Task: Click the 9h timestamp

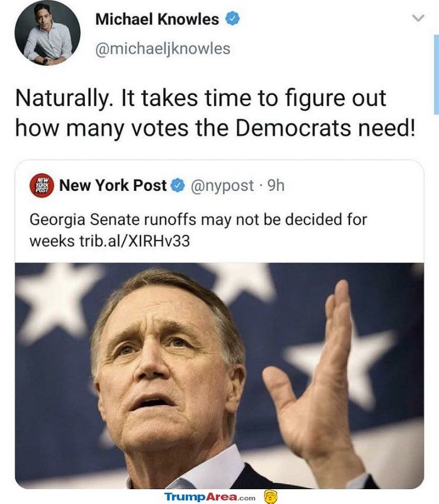Action: coord(276,186)
